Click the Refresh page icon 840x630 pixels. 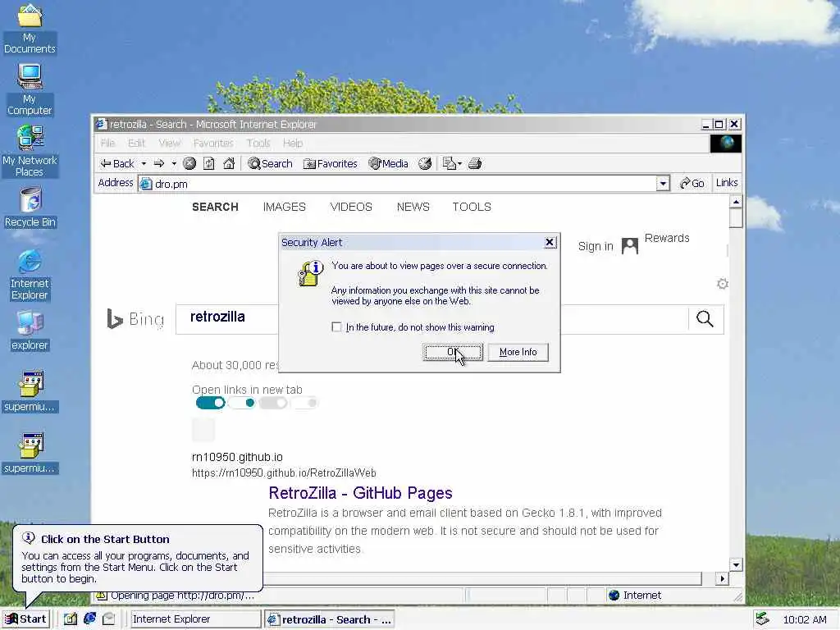click(209, 164)
